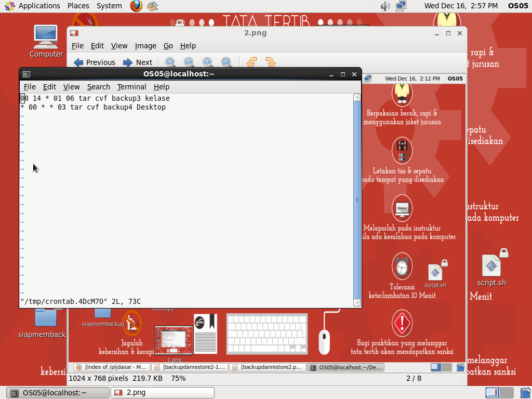532x399 pixels.
Task: Open the Applications menu
Action: tap(39, 6)
